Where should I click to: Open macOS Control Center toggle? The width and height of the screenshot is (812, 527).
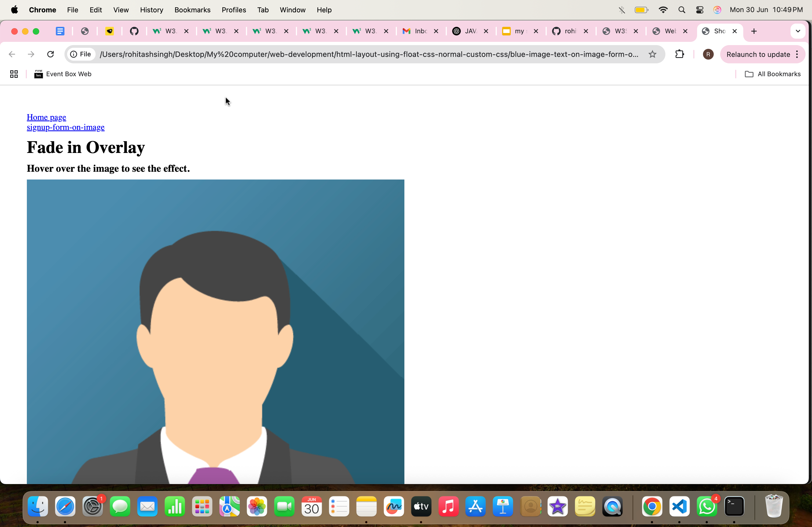tap(700, 10)
